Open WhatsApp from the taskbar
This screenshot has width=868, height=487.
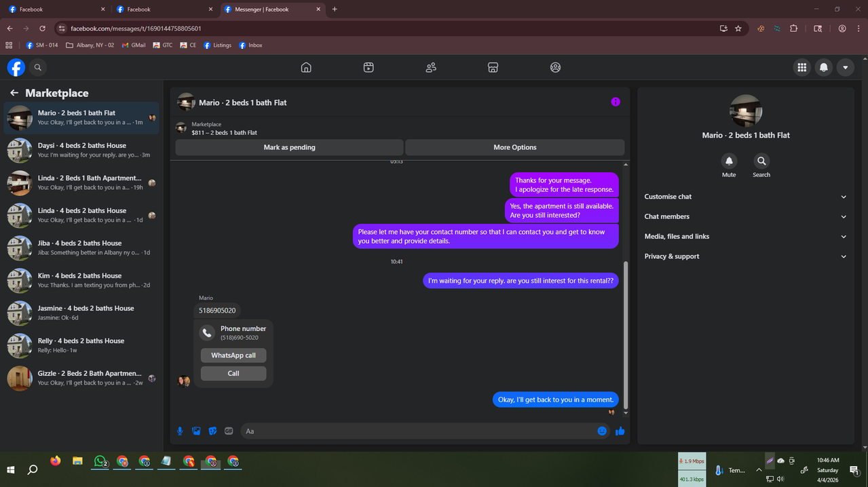pyautogui.click(x=100, y=461)
